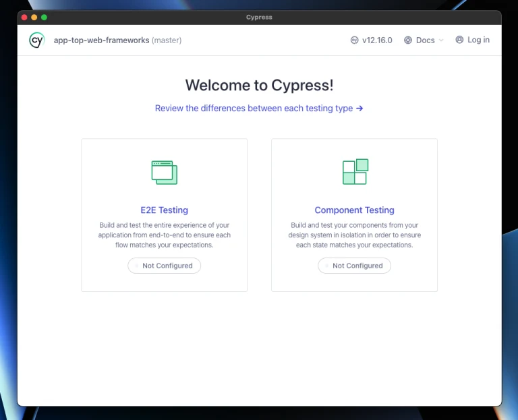The image size is (518, 420).
Task: Click Not Configured under E2E Testing
Action: [x=164, y=266]
